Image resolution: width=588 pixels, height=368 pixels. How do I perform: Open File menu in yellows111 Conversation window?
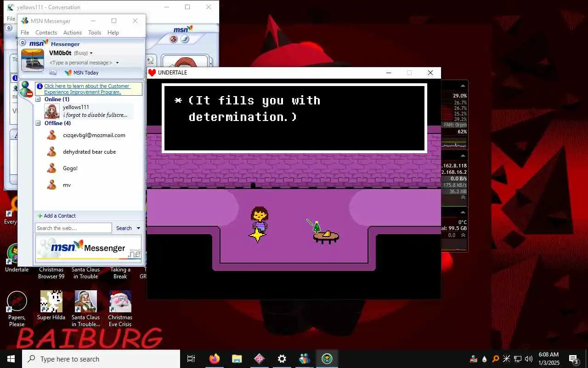point(11,19)
